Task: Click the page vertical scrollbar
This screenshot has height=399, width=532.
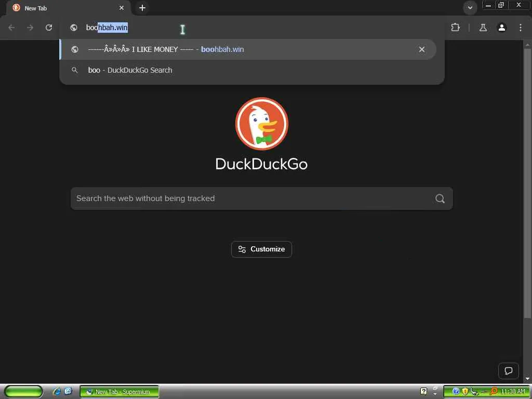Action: click(x=527, y=183)
